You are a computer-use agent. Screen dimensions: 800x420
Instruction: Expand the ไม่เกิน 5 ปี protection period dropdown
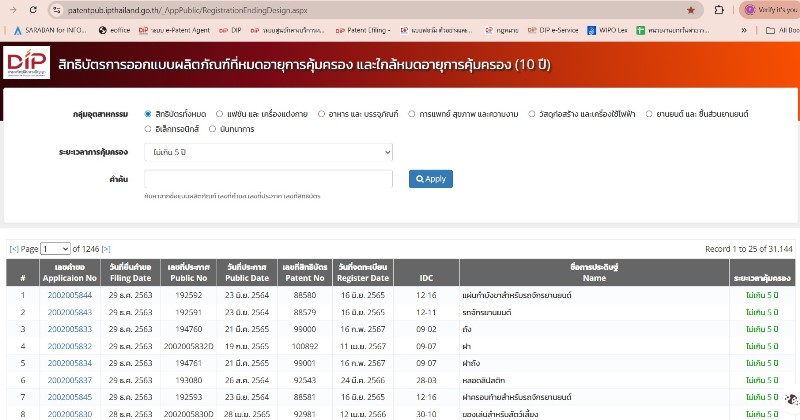[268, 152]
